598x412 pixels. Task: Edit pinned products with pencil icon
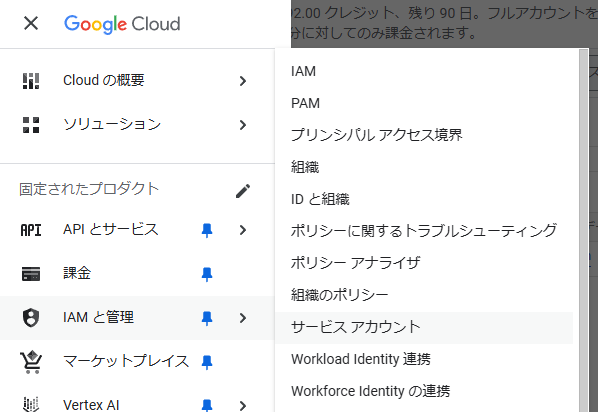[x=243, y=191]
